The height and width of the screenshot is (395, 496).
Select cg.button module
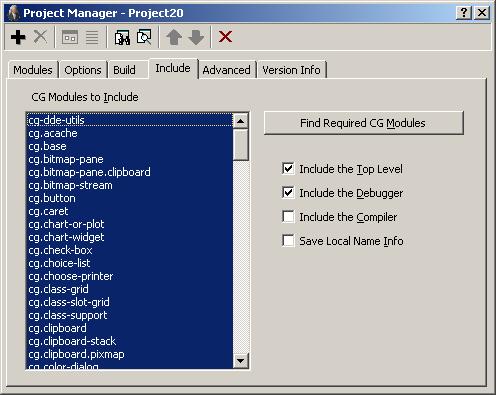(x=130, y=198)
